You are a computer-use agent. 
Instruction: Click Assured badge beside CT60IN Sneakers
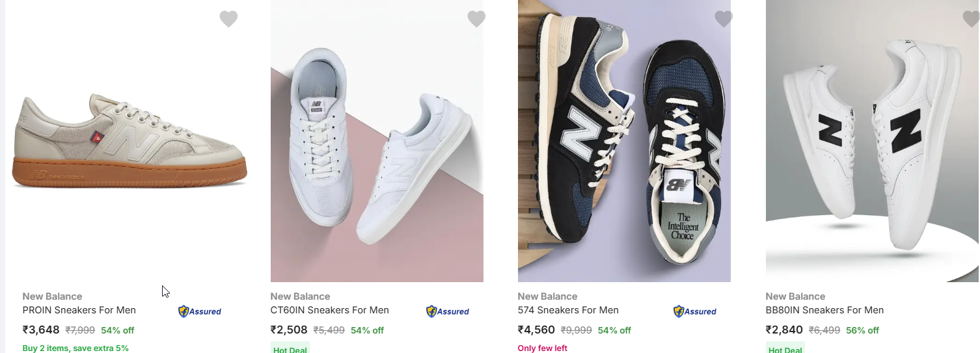point(448,311)
